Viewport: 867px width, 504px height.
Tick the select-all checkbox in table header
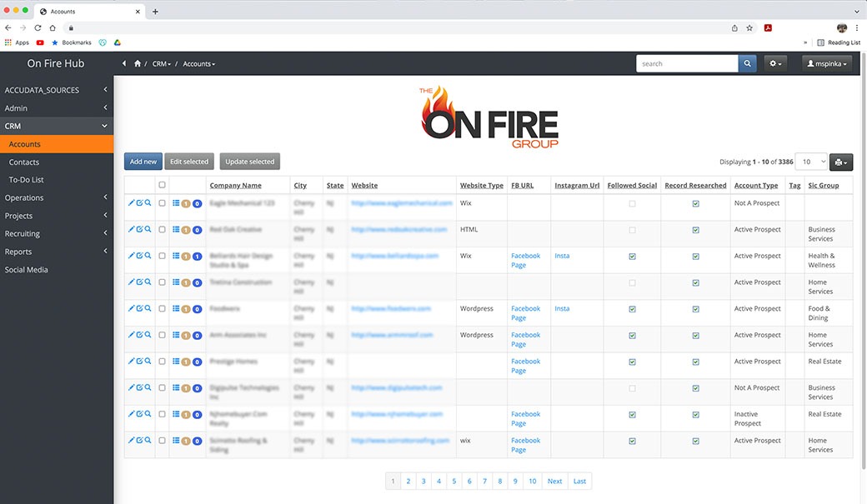[162, 185]
